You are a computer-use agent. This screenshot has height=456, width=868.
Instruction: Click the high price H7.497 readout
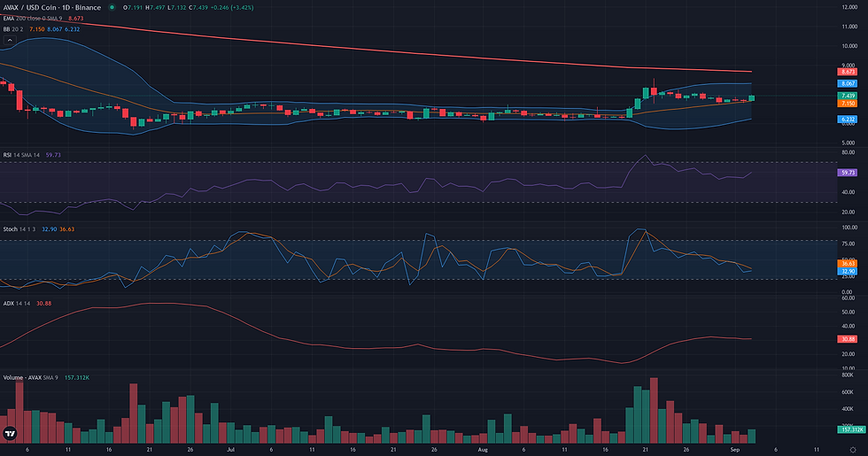coord(156,8)
